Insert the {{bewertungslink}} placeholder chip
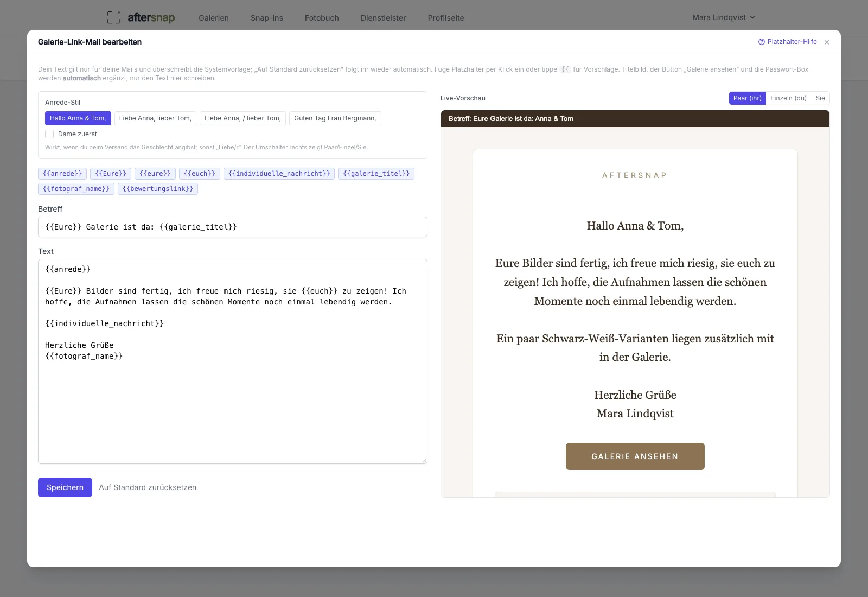Viewport: 868px width, 597px height. point(158,189)
